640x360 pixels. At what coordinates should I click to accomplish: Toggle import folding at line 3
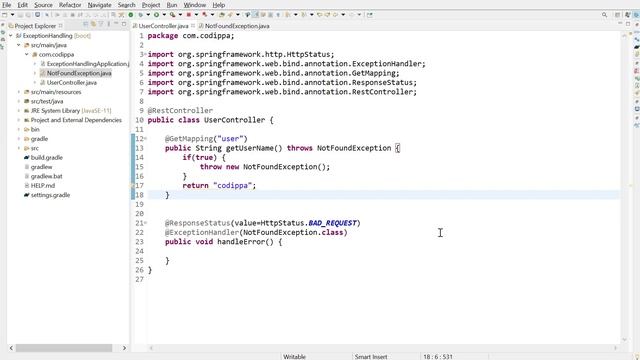click(146, 54)
